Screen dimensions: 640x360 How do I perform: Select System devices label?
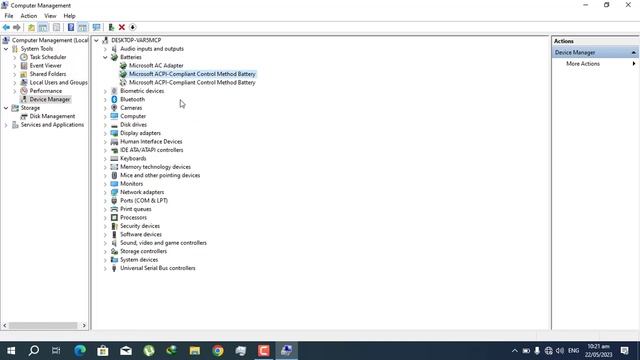click(139, 260)
